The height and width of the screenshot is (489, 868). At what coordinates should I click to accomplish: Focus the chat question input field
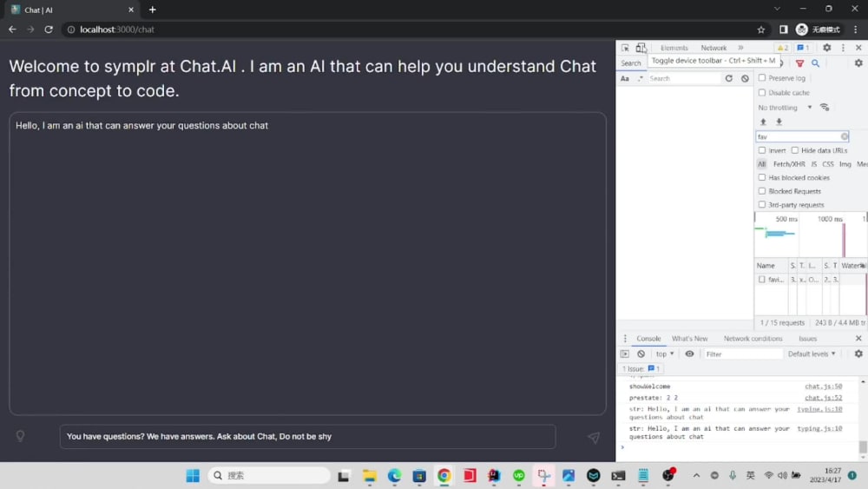[308, 436]
